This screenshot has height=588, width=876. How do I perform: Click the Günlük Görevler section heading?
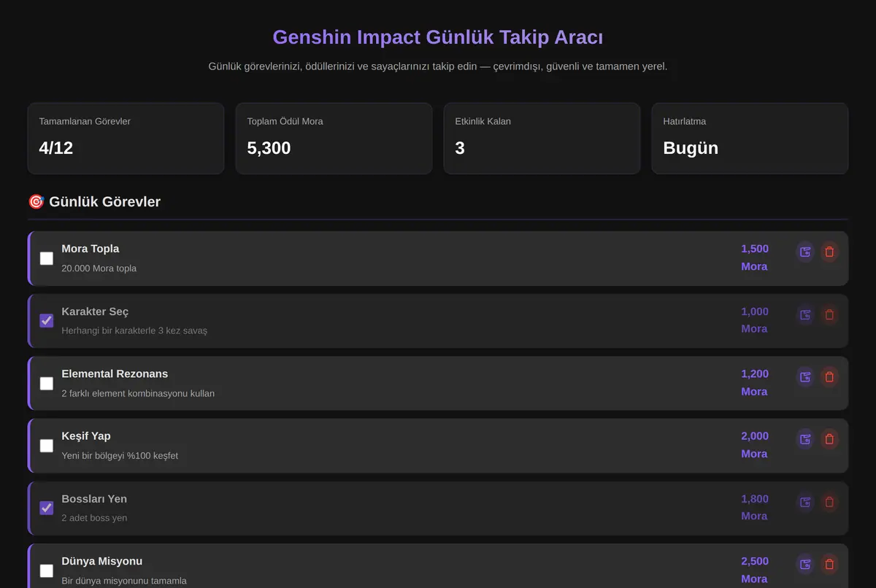(x=94, y=202)
